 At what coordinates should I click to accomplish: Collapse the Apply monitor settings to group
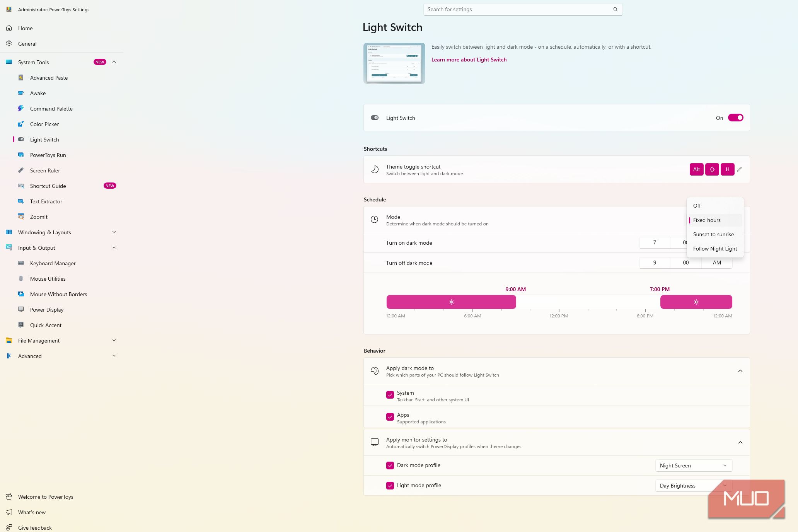pyautogui.click(x=740, y=443)
